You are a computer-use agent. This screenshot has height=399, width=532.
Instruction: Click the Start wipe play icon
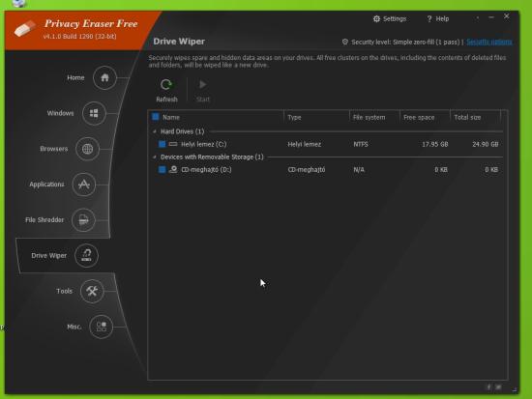(x=202, y=84)
